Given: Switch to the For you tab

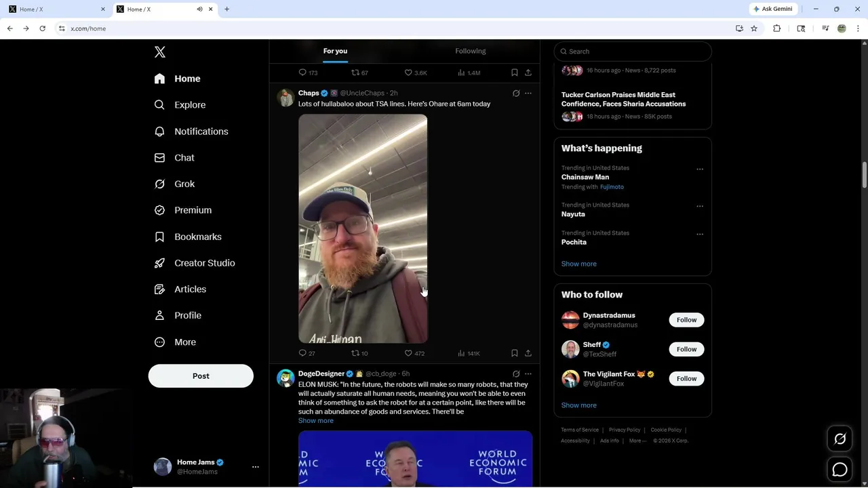Looking at the screenshot, I should click(x=335, y=51).
